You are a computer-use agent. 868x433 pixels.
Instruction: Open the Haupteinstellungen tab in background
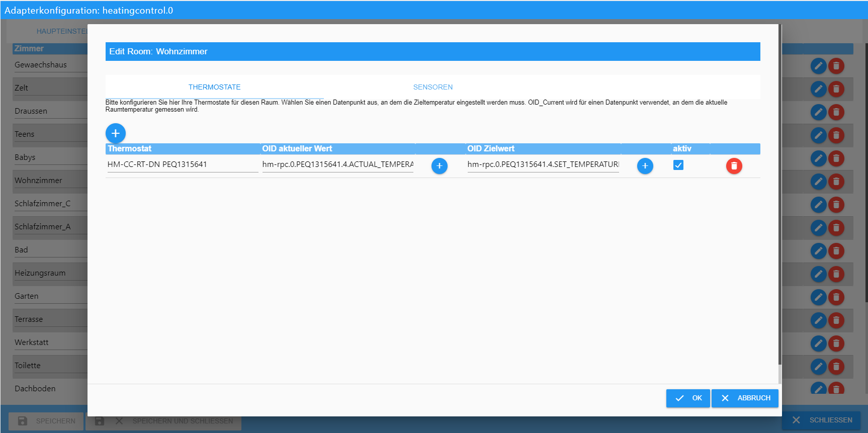(62, 31)
